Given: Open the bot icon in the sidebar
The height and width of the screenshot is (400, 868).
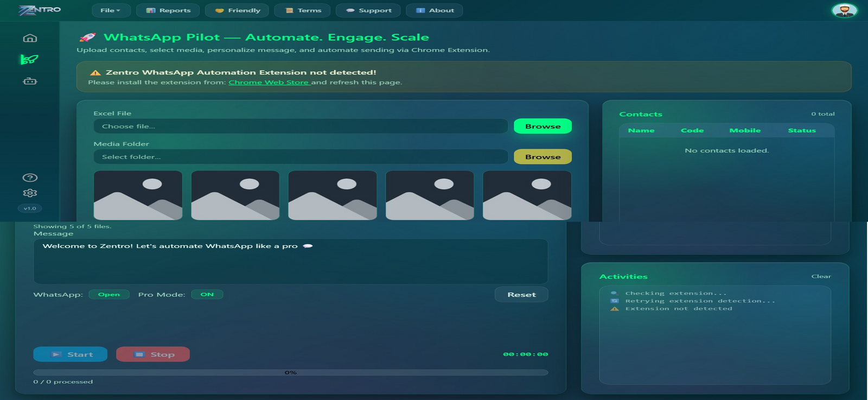Looking at the screenshot, I should [x=30, y=81].
